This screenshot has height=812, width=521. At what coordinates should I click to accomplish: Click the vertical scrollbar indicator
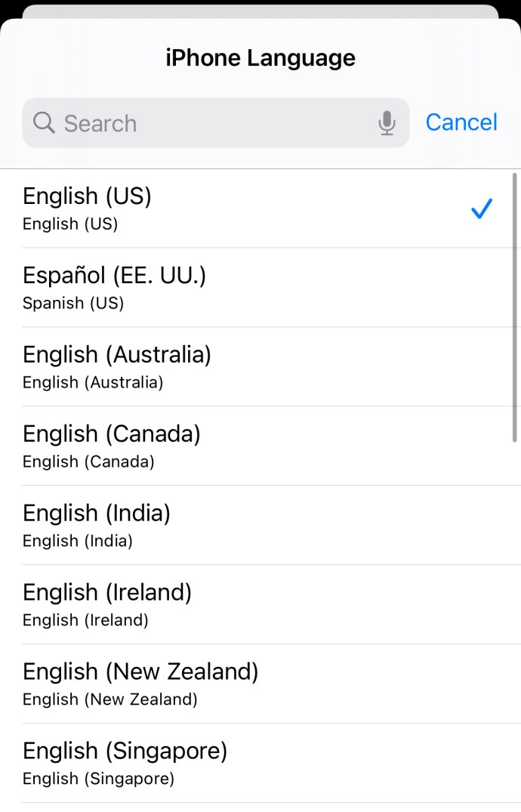[515, 306]
